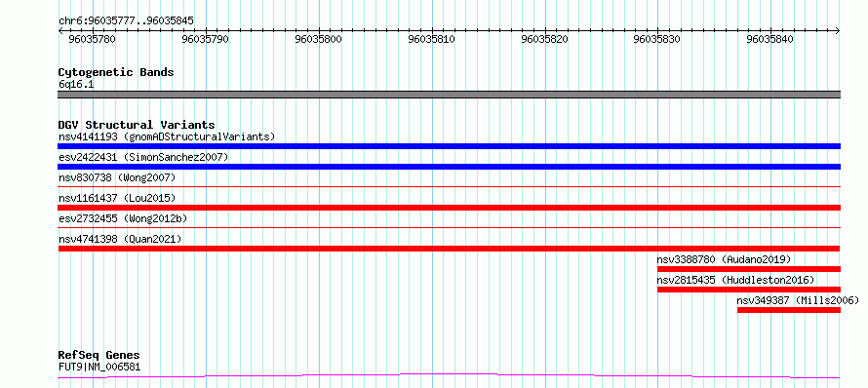Click ruler position 96035830
The width and height of the screenshot is (868, 388).
pos(657,39)
